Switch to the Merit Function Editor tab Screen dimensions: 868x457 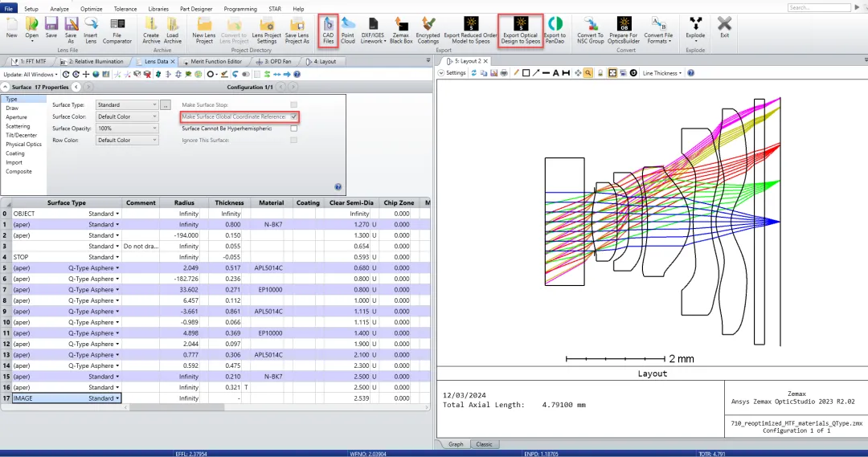coord(212,61)
